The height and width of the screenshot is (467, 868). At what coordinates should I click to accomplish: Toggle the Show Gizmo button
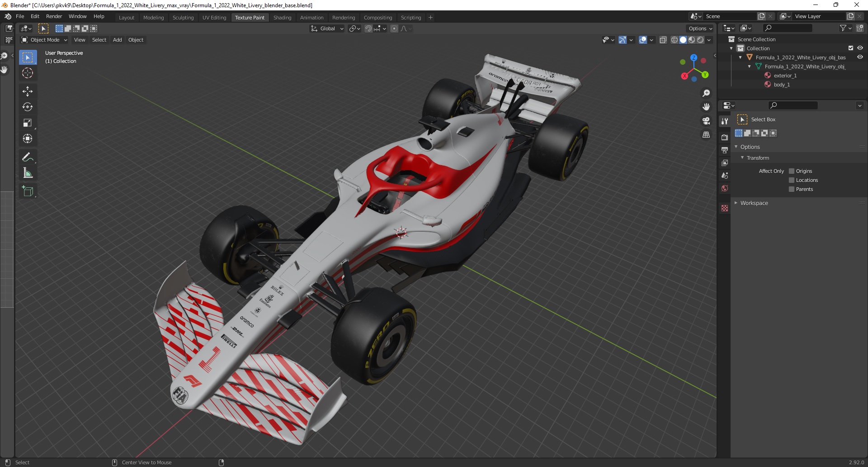623,40
